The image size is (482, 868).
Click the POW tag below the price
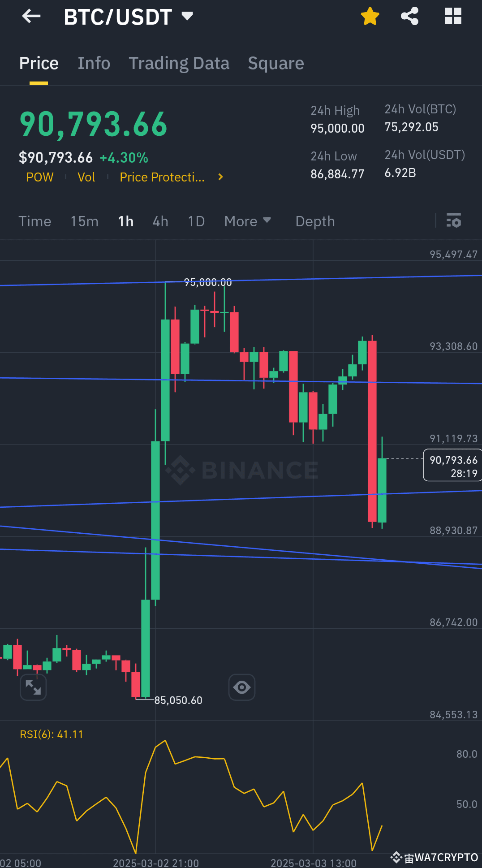39,177
